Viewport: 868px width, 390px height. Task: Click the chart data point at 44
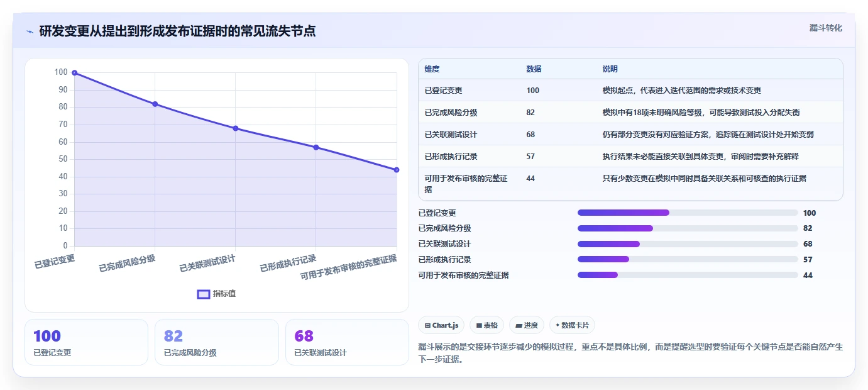397,170
